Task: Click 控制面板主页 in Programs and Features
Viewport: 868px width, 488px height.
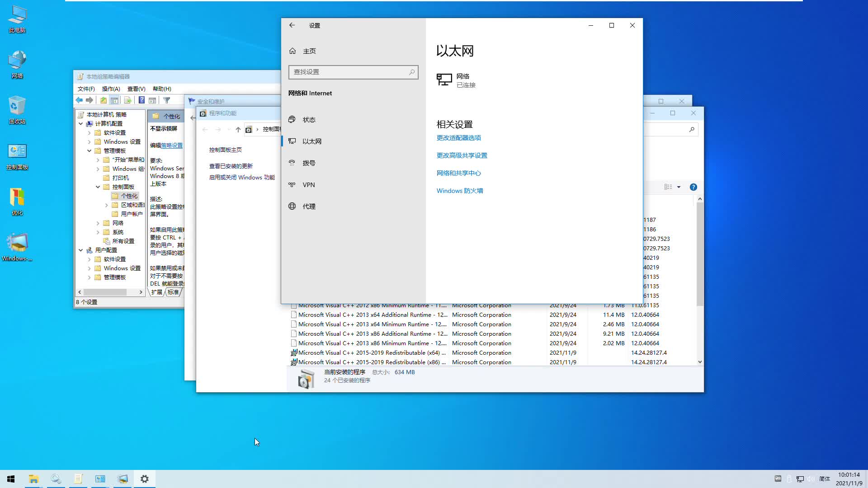Action: click(225, 150)
